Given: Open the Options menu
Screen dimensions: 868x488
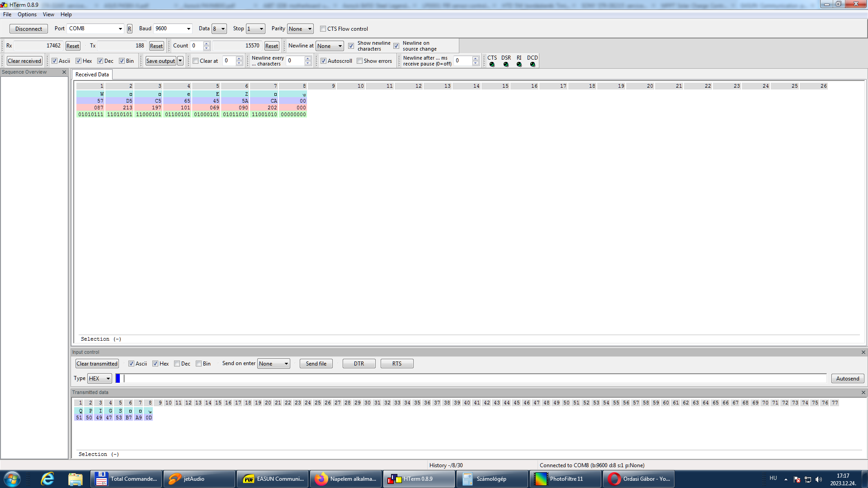Looking at the screenshot, I should click(x=27, y=14).
